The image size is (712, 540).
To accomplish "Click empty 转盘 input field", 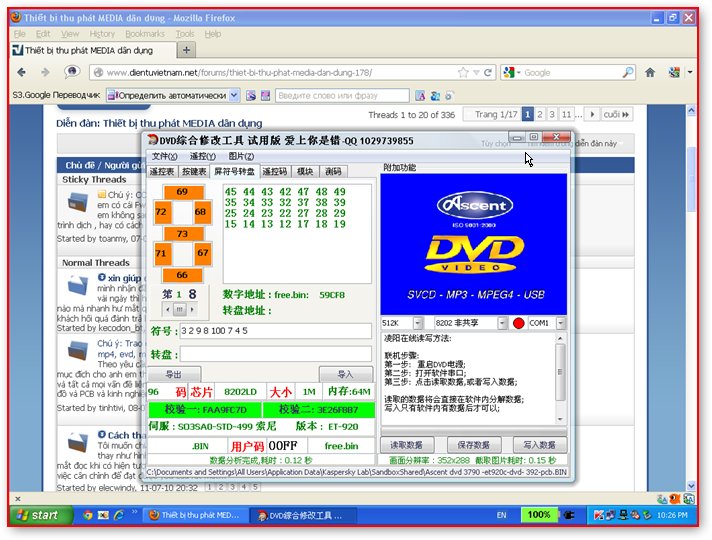I will [276, 354].
